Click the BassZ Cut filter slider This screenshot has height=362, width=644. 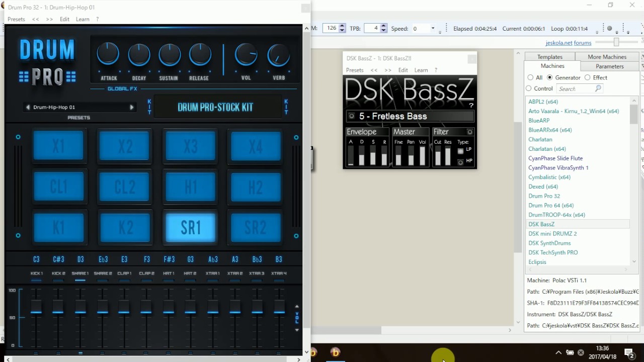[x=438, y=156]
